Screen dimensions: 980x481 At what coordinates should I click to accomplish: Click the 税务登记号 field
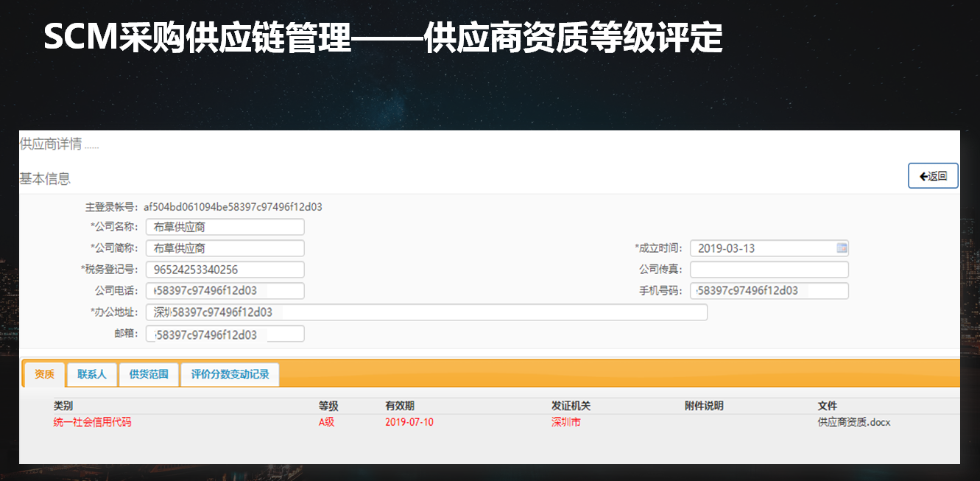point(225,270)
